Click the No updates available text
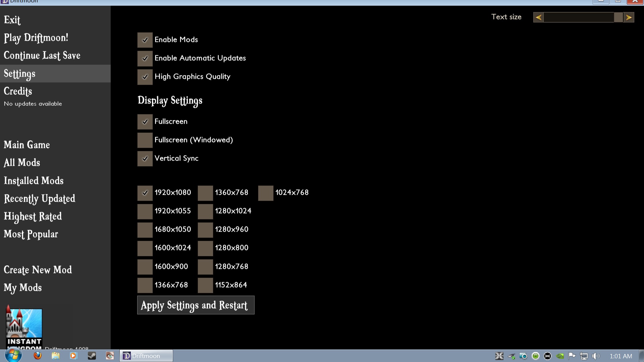644x362 pixels. tap(33, 104)
